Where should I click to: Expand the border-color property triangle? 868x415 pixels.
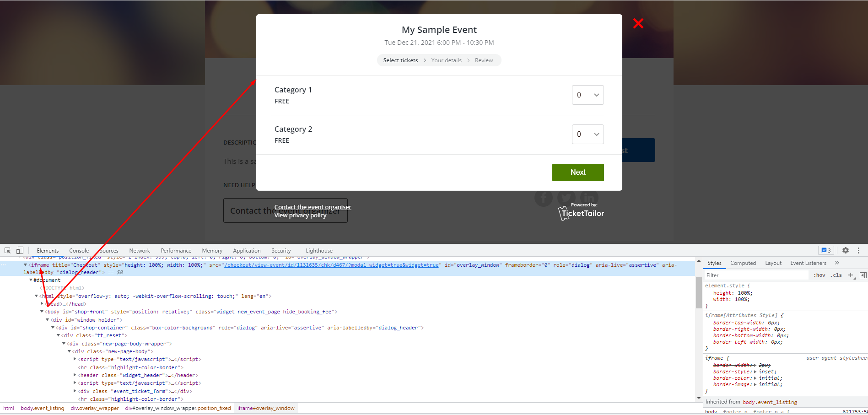click(755, 378)
